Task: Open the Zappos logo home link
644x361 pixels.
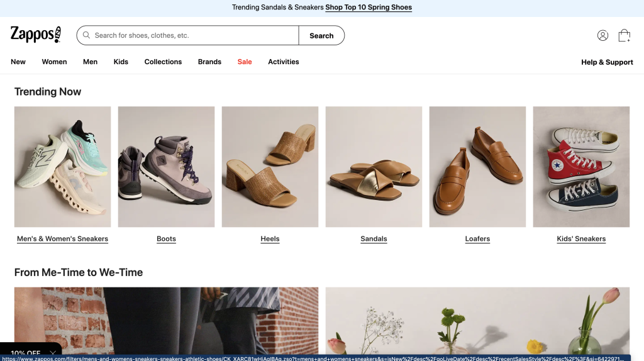Action: (x=36, y=35)
